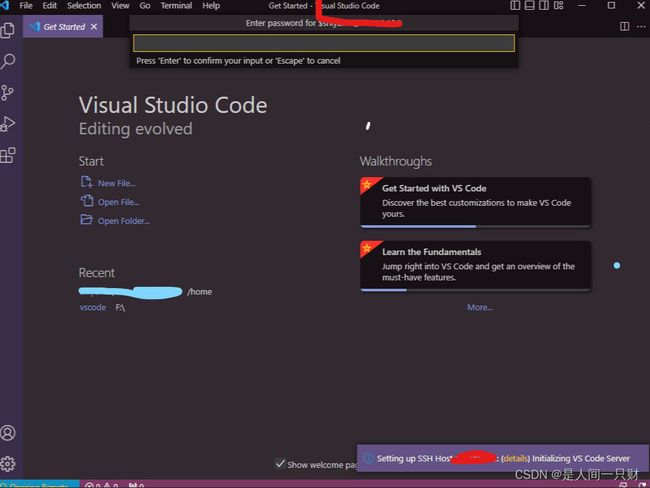Image resolution: width=650 pixels, height=488 pixels.
Task: Open the Edit menu
Action: click(x=49, y=5)
